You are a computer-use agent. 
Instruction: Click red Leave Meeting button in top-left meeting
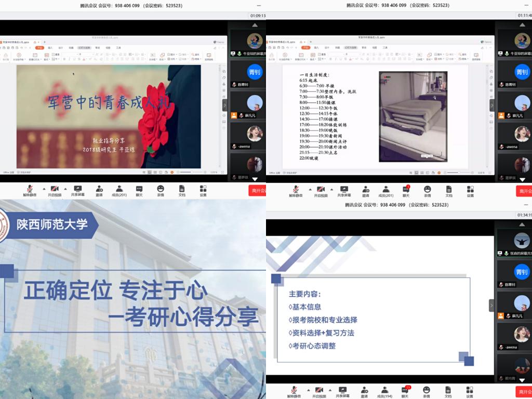(x=258, y=191)
